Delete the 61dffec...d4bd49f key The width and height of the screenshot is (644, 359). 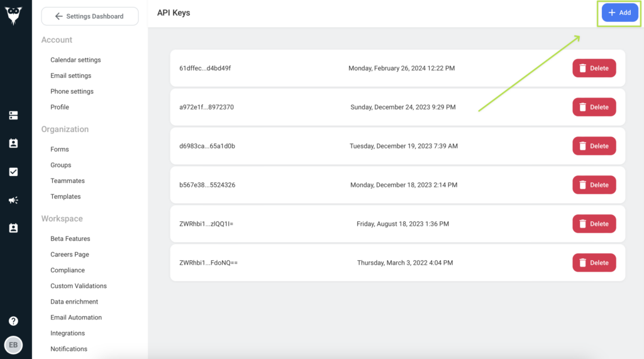pos(594,68)
